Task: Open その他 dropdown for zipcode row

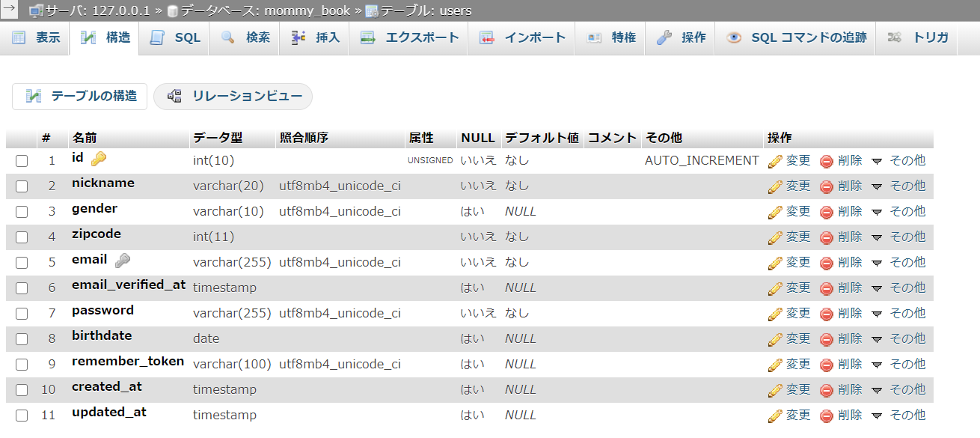Action: (x=898, y=237)
